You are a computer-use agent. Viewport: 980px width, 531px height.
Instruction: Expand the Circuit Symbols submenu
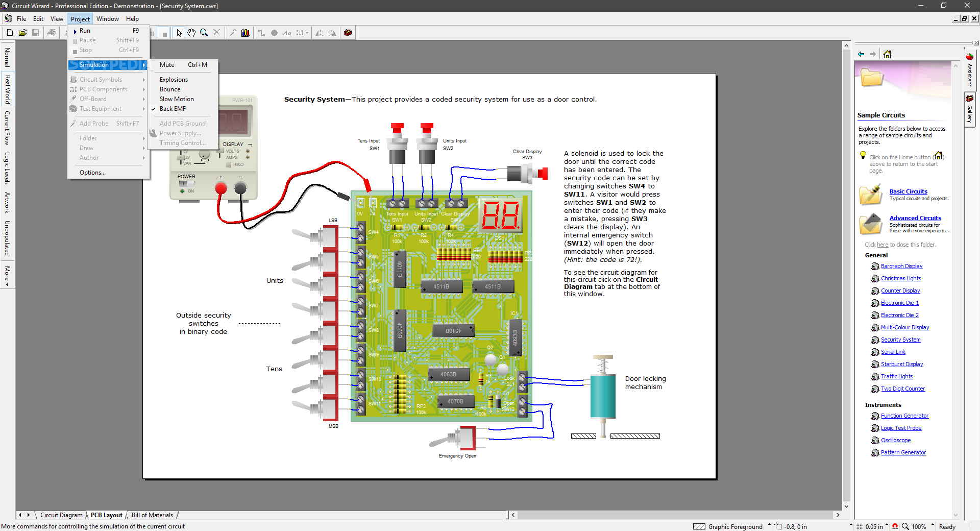coord(108,80)
